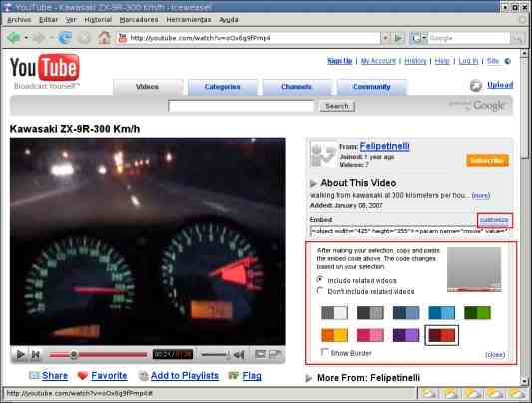
Task: Restart video with the rewind button
Action: [35, 355]
